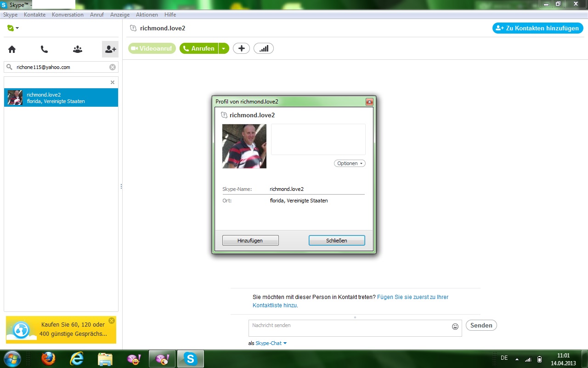Open the Hilfe menu
Screen dimensions: 588x368
click(x=170, y=15)
